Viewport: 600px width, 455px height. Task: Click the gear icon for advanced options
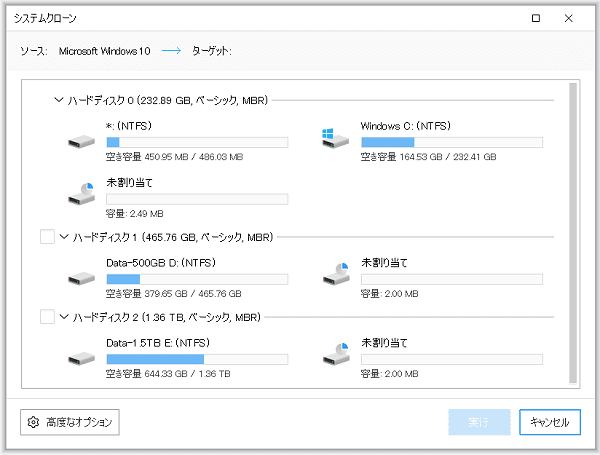coord(33,422)
